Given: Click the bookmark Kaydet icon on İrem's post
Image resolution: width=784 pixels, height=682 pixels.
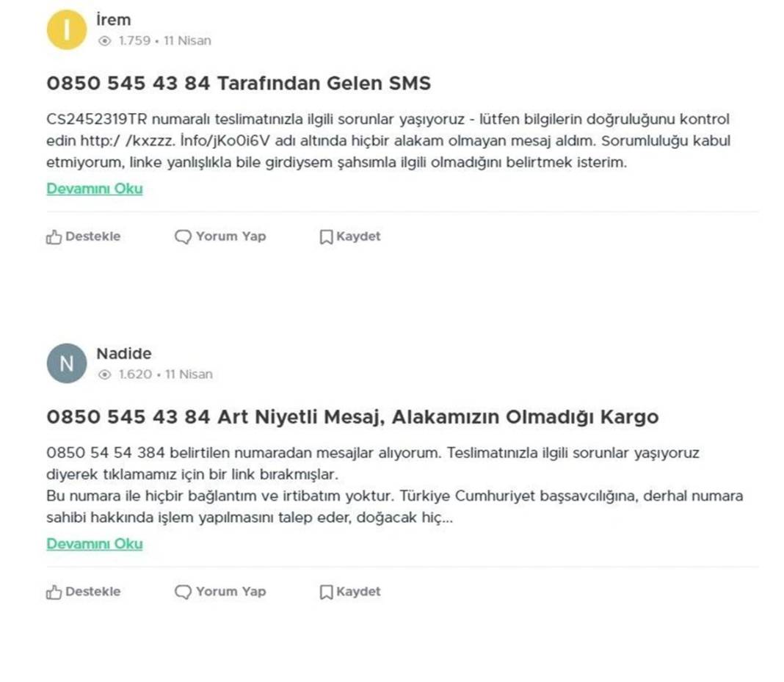Looking at the screenshot, I should pyautogui.click(x=325, y=236).
